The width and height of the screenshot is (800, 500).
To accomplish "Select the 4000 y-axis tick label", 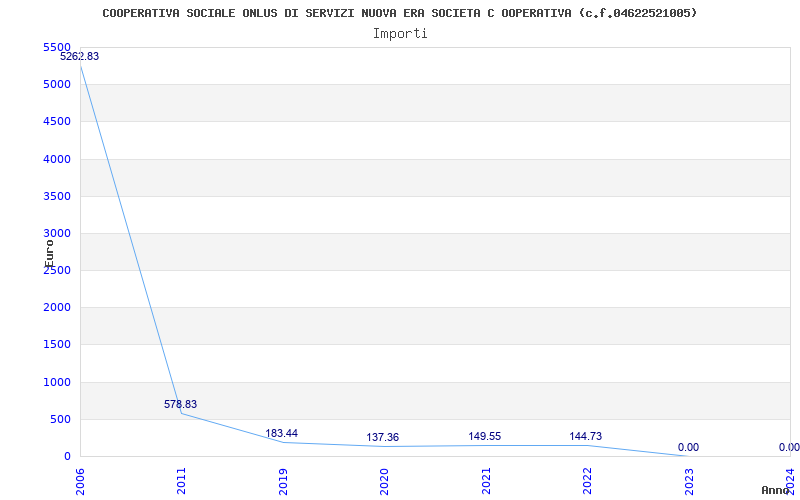I will (57, 159).
